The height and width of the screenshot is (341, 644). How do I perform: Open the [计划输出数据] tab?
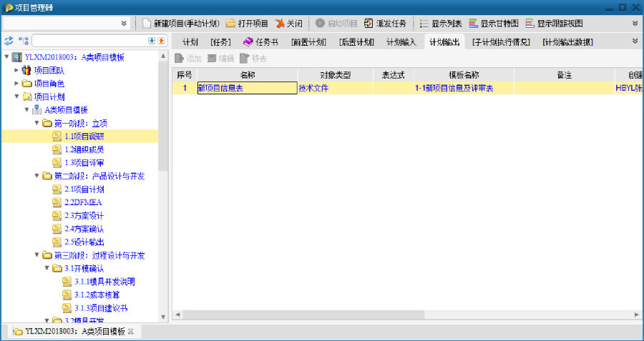pos(567,42)
